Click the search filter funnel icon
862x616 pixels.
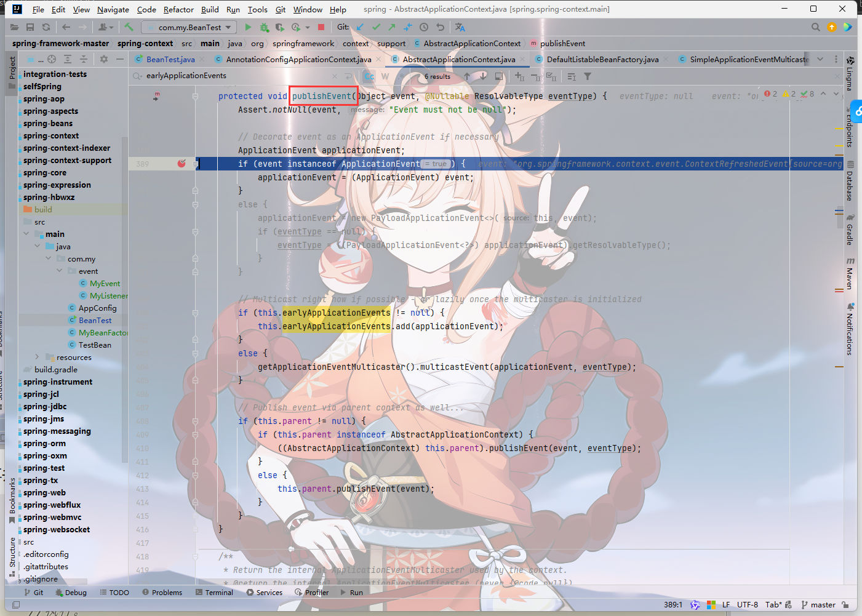588,76
